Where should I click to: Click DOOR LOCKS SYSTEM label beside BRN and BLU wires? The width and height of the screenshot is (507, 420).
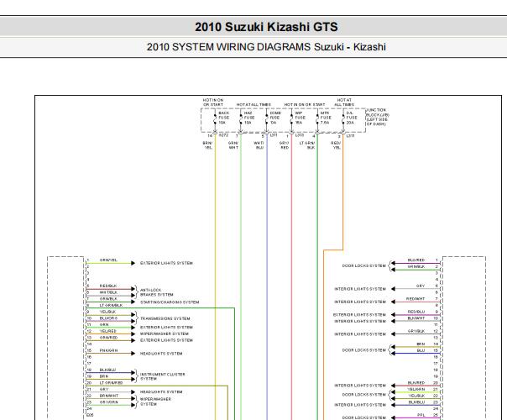364,350
